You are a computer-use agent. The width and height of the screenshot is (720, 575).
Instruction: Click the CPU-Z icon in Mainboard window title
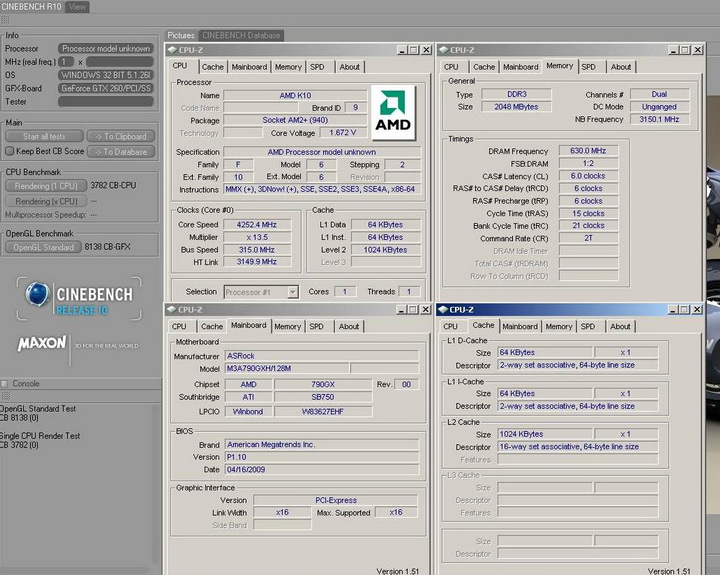pyautogui.click(x=173, y=309)
